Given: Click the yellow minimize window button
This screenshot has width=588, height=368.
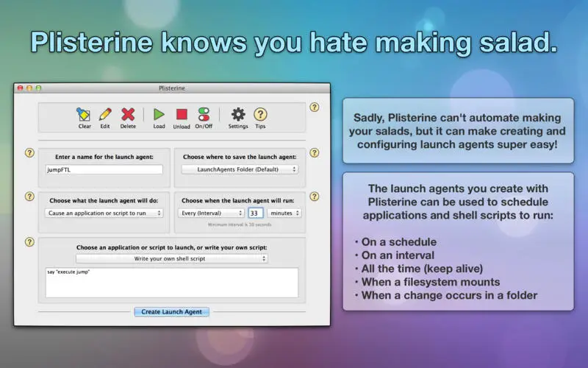Looking at the screenshot, I should tap(29, 88).
